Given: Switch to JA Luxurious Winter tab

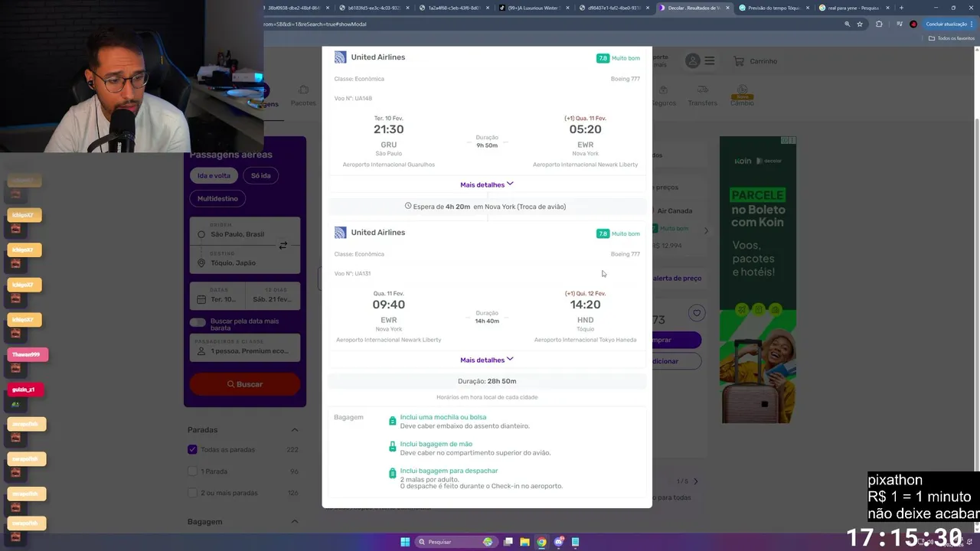Looking at the screenshot, I should [x=533, y=8].
